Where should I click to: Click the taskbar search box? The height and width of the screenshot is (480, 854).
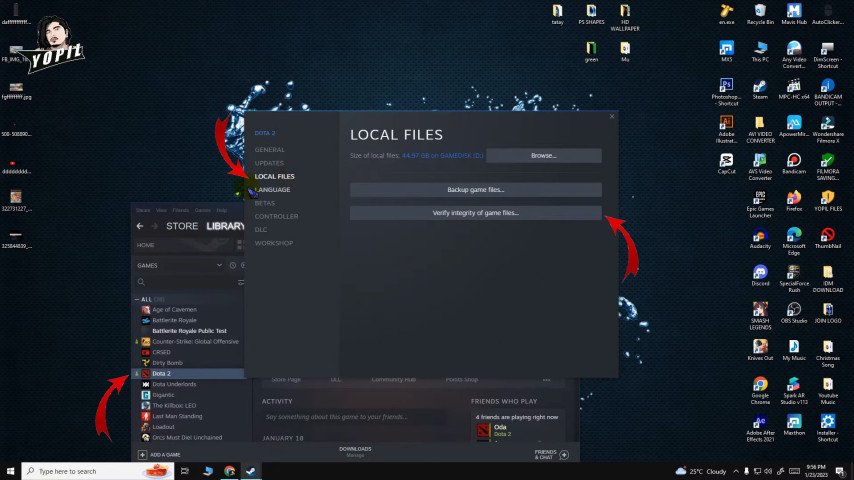(x=97, y=471)
